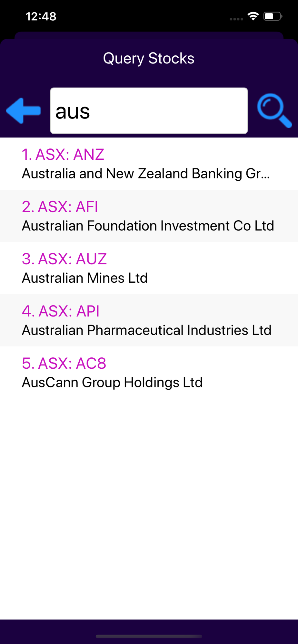Tap the Query Stocks title
The width and height of the screenshot is (298, 644).
149,58
